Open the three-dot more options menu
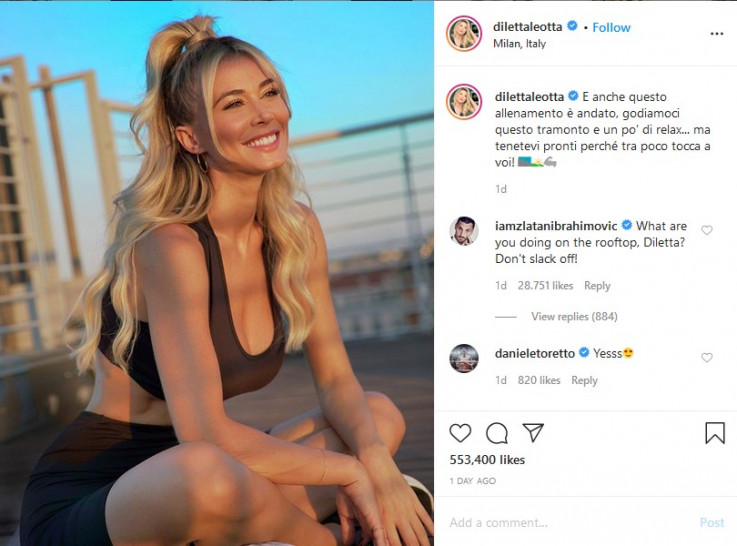Screen dimensions: 737x546 [717, 34]
